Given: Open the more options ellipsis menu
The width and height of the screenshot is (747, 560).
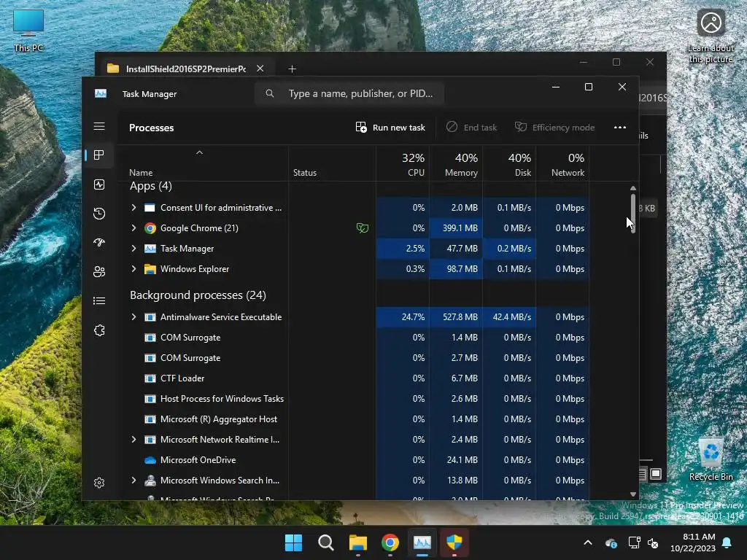Looking at the screenshot, I should tap(620, 127).
